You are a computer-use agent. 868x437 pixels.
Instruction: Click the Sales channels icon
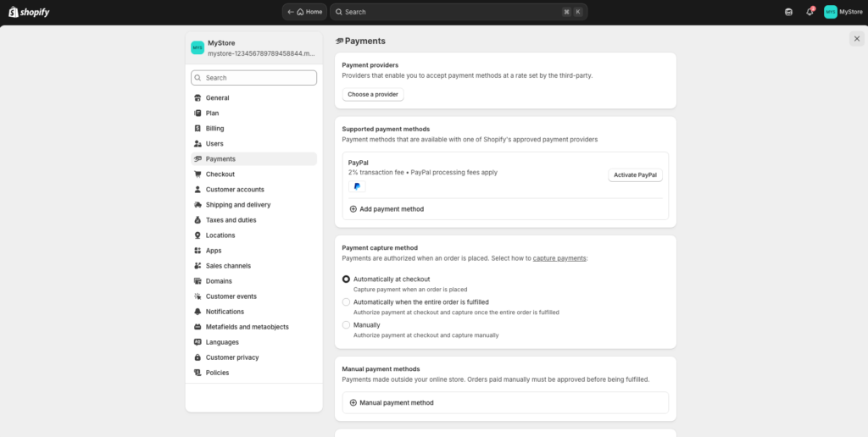click(198, 266)
